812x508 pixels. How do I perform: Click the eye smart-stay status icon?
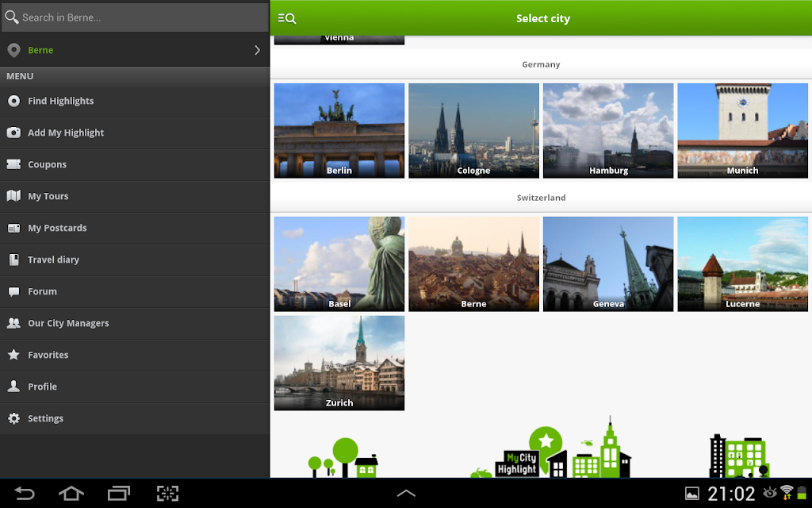[x=769, y=492]
